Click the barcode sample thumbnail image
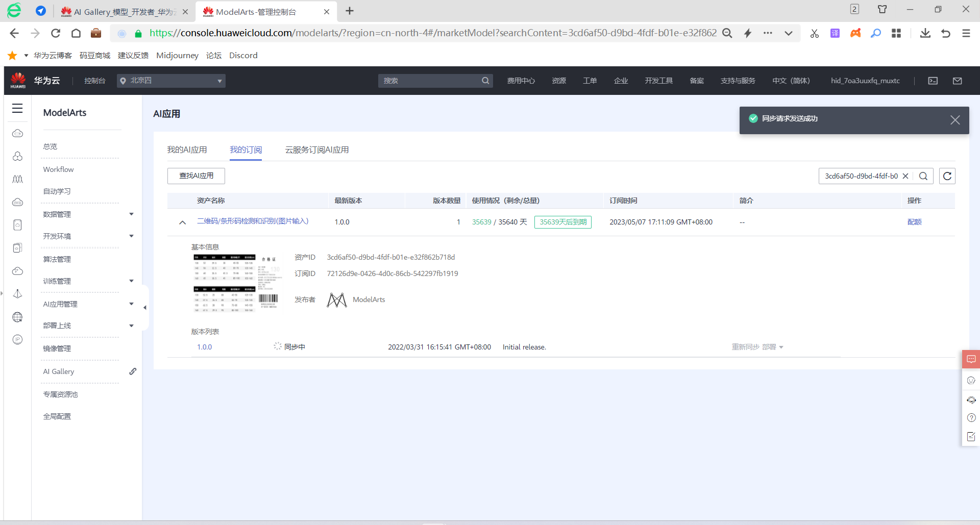This screenshot has height=525, width=980. pyautogui.click(x=237, y=283)
